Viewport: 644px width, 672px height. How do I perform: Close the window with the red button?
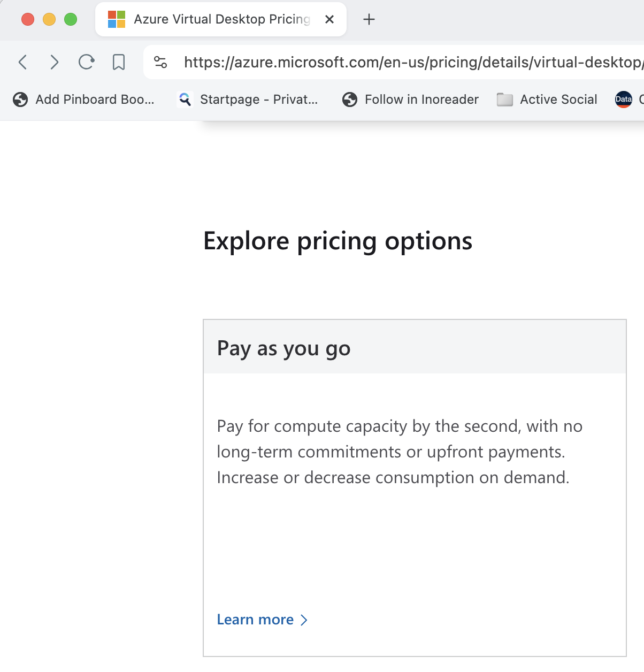tap(28, 19)
